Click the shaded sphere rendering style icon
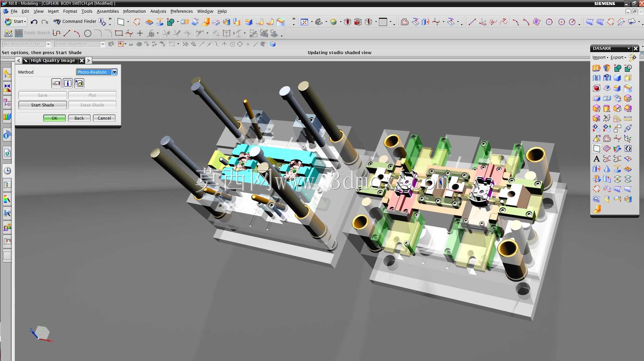The image size is (644, 361). (x=333, y=22)
